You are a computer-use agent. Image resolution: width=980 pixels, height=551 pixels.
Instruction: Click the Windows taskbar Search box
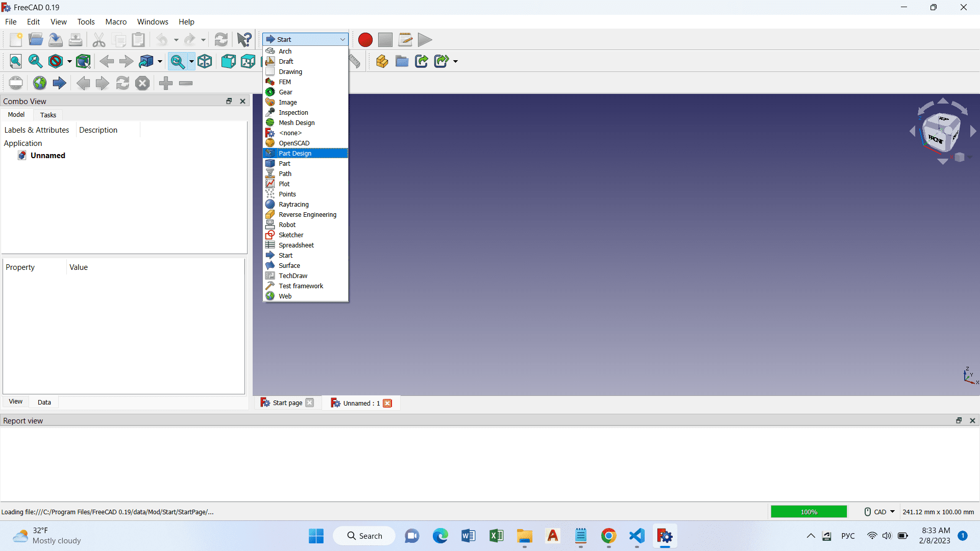coord(364,536)
